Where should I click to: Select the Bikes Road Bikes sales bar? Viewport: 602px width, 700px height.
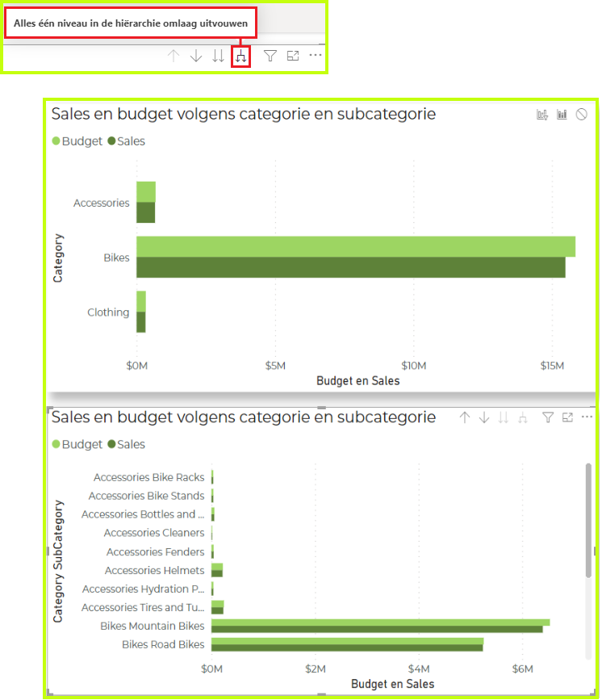pos(347,648)
